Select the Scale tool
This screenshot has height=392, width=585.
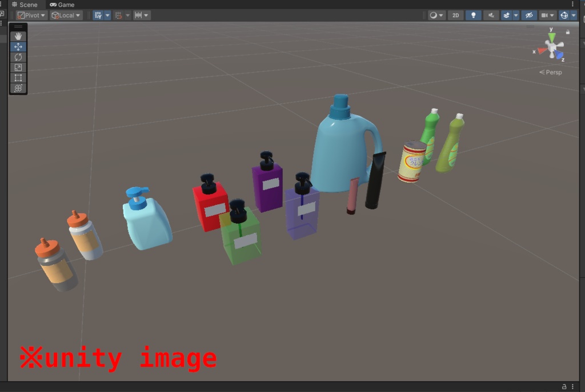pyautogui.click(x=18, y=67)
